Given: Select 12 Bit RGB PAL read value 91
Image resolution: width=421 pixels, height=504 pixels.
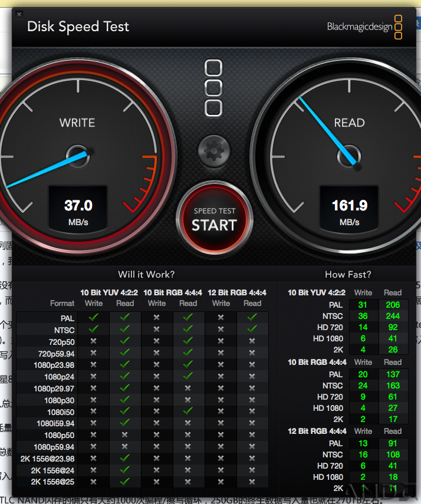Looking at the screenshot, I should [393, 443].
